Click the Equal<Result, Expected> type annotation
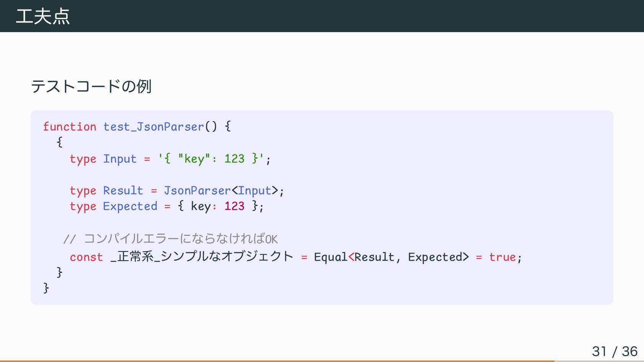Viewport: 644px width, 362px height. point(391,257)
